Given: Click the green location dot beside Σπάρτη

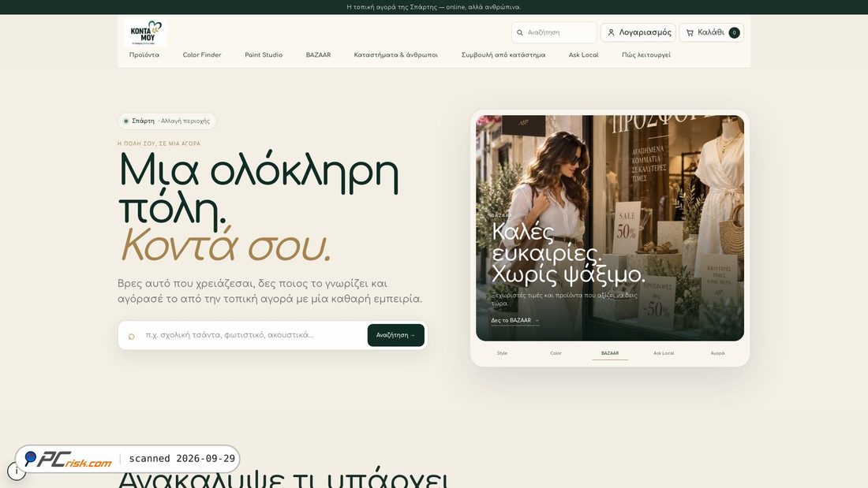Looking at the screenshot, I should pos(126,121).
